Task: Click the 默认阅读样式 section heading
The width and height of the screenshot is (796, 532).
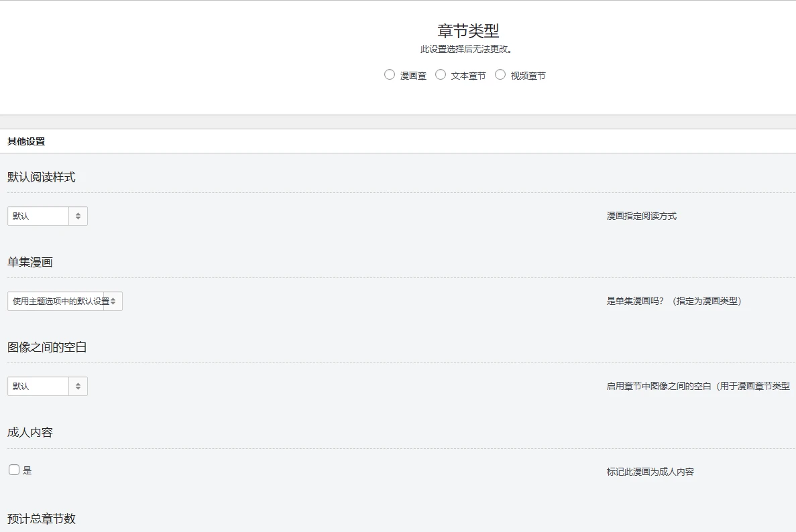Action: (41, 176)
